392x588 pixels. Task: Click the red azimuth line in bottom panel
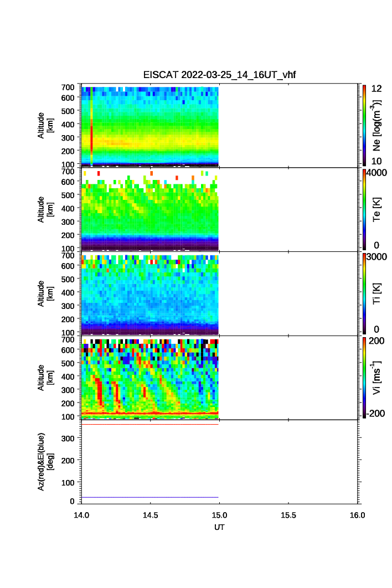click(x=149, y=424)
